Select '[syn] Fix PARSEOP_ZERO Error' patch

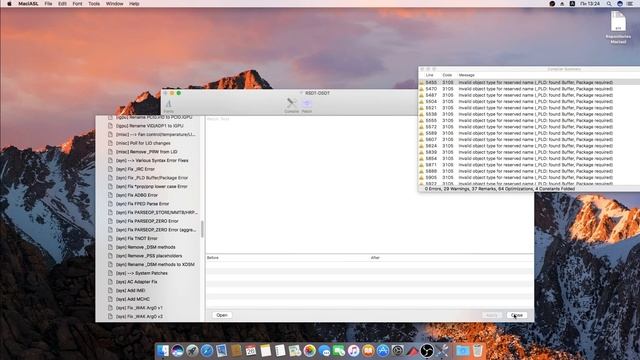point(147,221)
